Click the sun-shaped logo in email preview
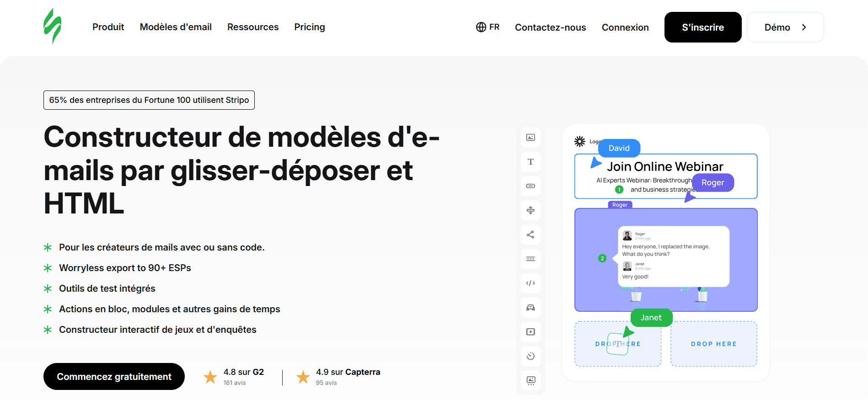 [579, 141]
